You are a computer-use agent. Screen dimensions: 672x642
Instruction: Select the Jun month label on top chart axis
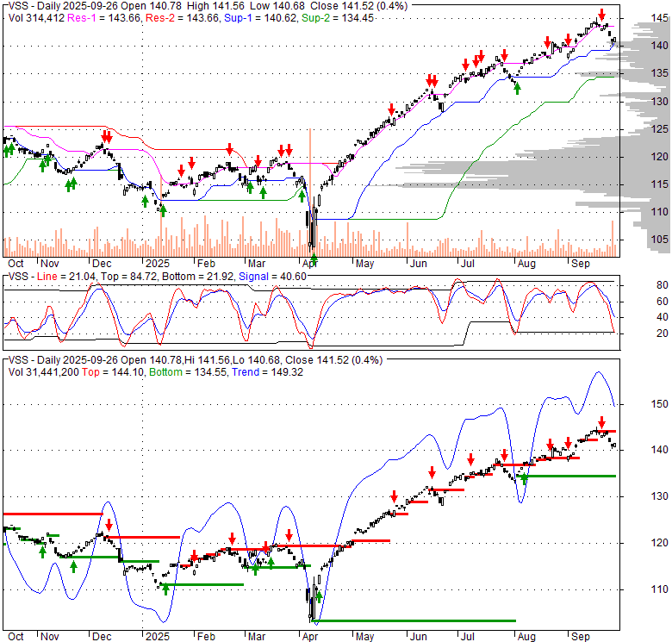coord(419,264)
